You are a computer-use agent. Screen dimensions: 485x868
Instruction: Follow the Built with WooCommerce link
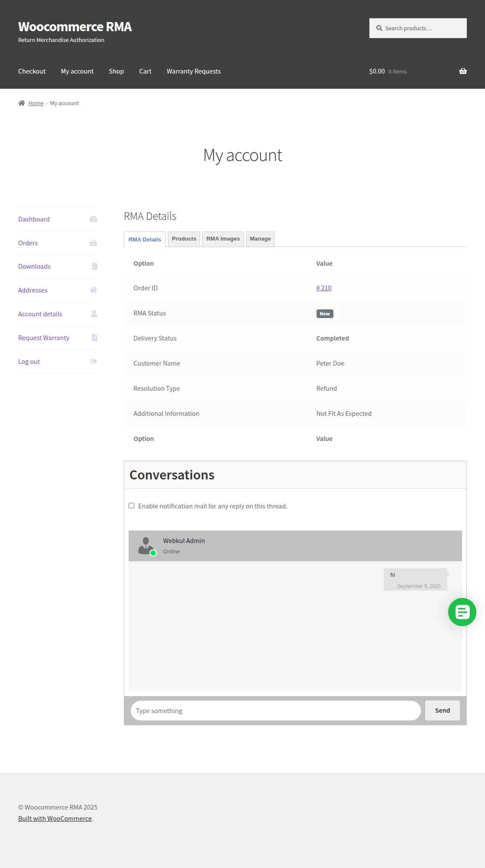pyautogui.click(x=55, y=819)
